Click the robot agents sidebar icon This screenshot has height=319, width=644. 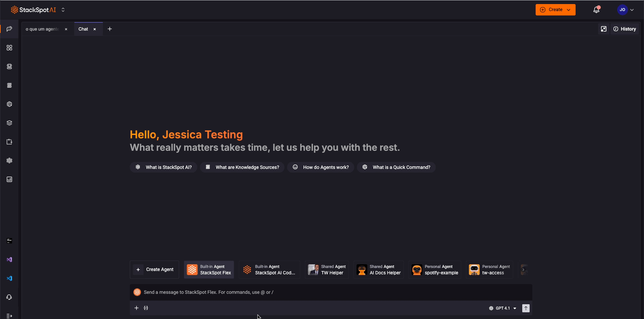[x=9, y=66]
